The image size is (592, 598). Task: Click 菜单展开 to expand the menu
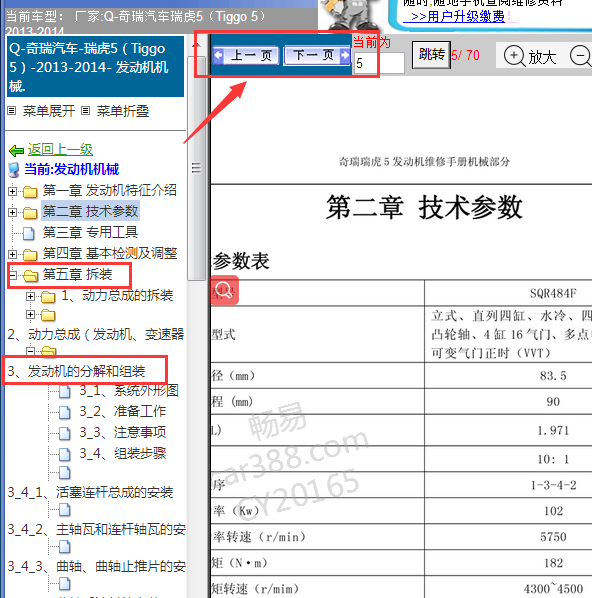48,111
